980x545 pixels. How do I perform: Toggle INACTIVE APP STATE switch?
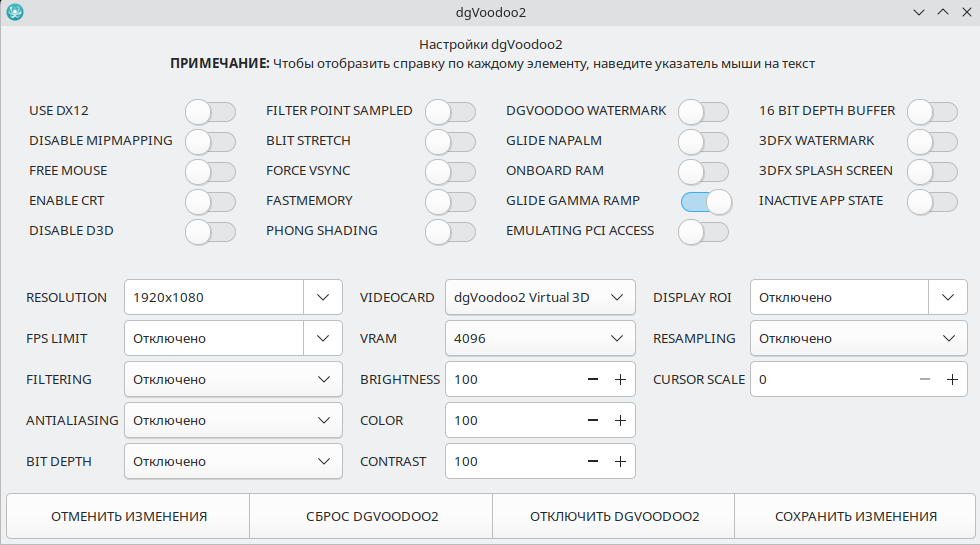pyautogui.click(x=932, y=202)
